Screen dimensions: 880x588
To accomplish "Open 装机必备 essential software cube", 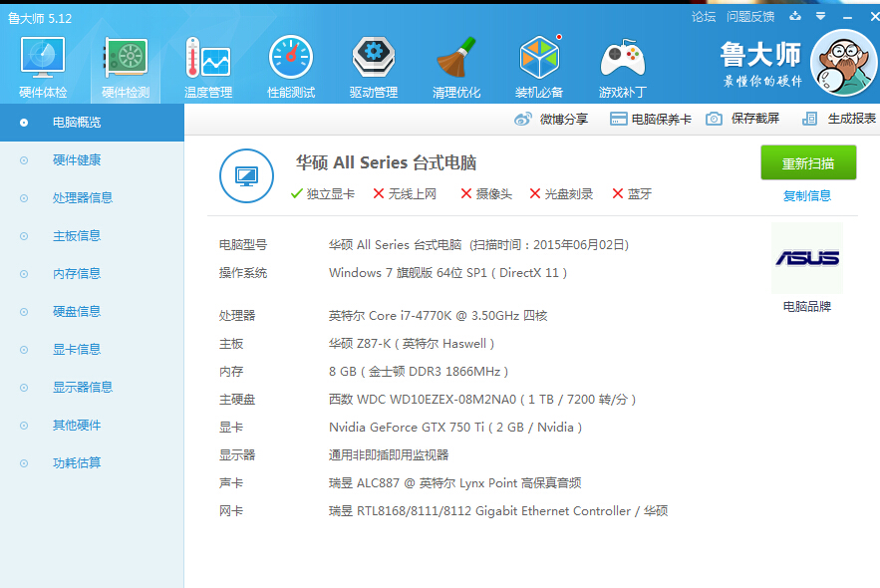I will pos(539,68).
